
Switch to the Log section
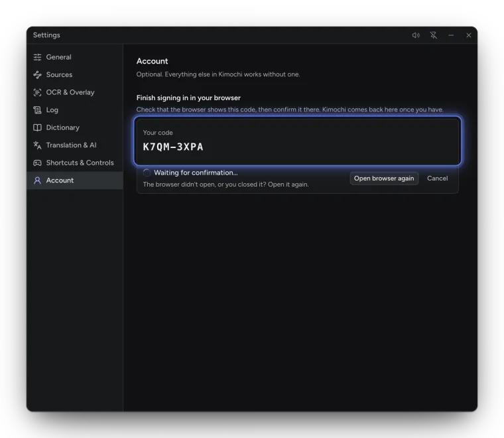coord(75,110)
